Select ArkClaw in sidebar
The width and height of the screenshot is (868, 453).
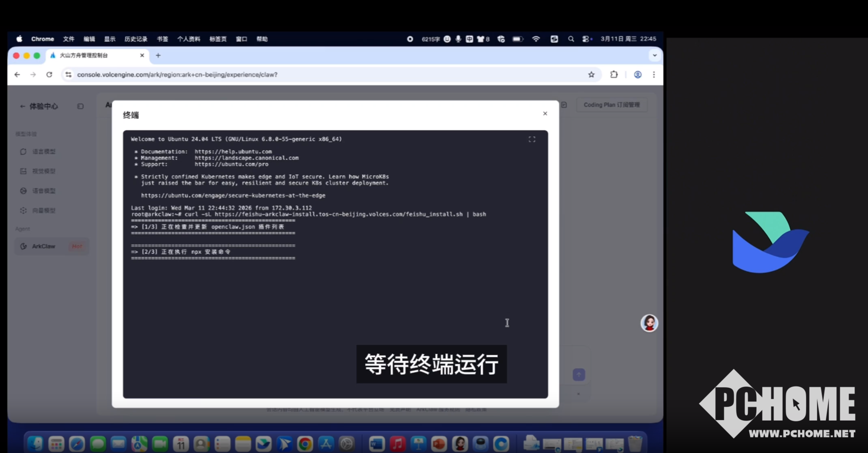[x=43, y=246]
